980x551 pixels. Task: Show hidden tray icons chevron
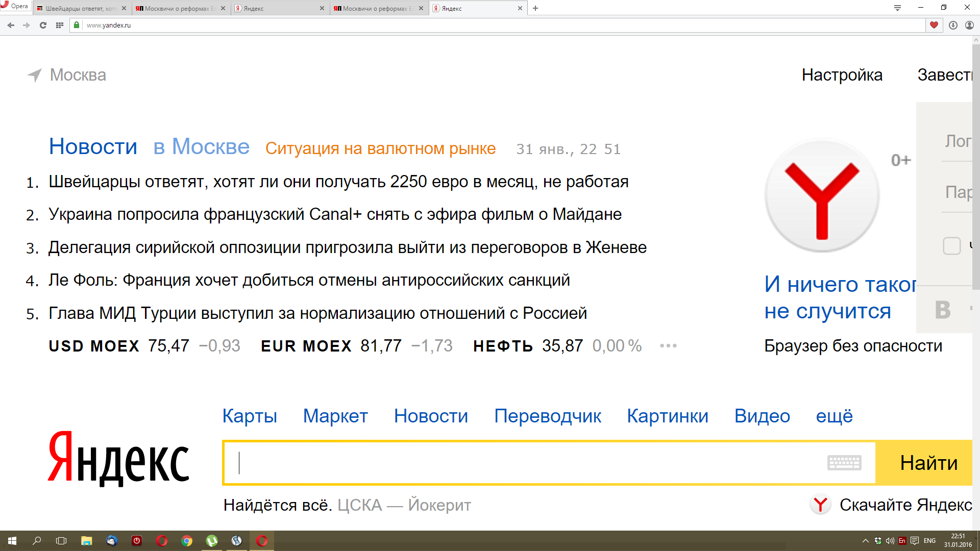click(866, 541)
